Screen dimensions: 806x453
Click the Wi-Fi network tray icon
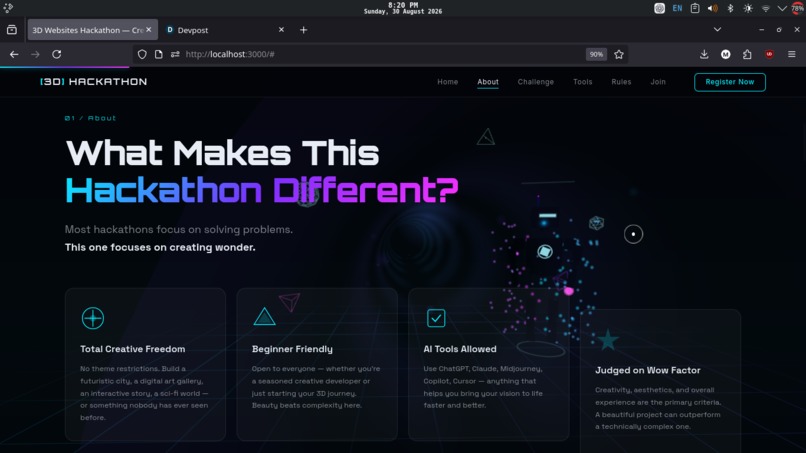tap(765, 8)
